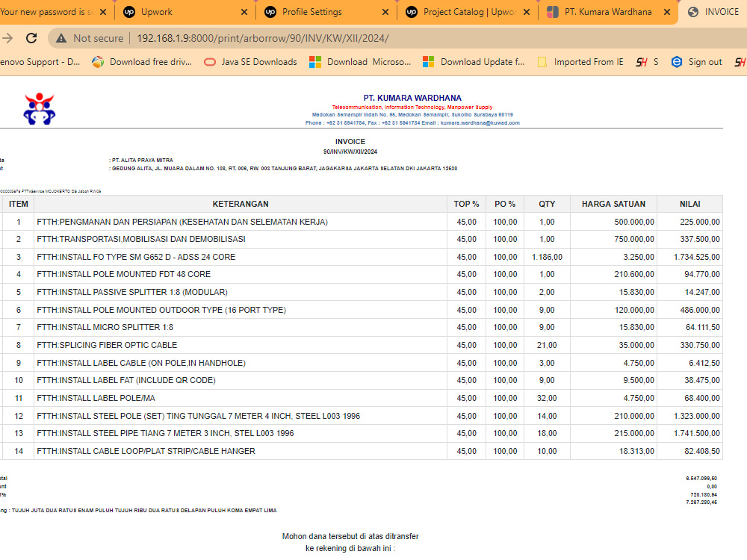The height and width of the screenshot is (560, 747).
Task: Click the Not secure warning icon
Action: 61,38
